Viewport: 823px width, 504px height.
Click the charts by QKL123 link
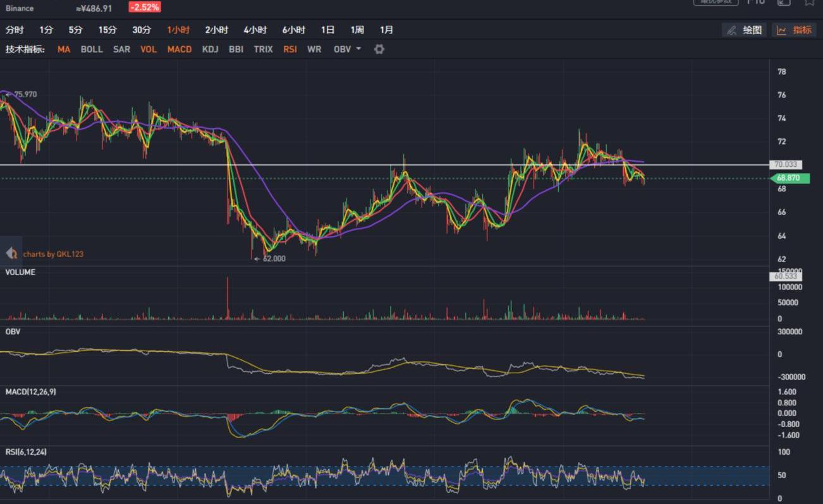[53, 254]
